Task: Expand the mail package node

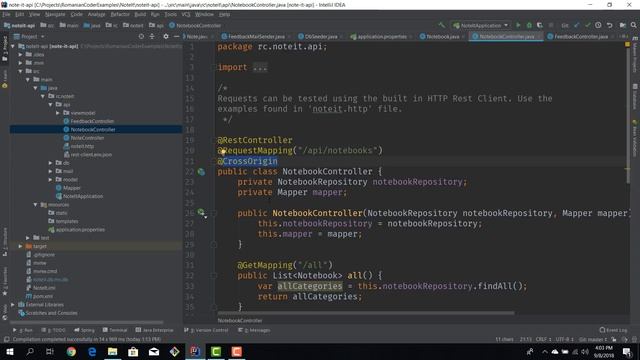Action: [x=51, y=171]
